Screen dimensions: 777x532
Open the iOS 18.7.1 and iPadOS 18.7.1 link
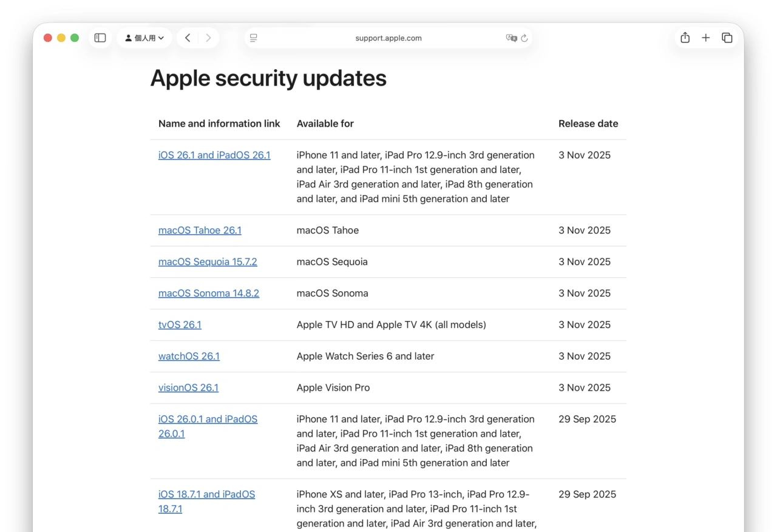[206, 494]
